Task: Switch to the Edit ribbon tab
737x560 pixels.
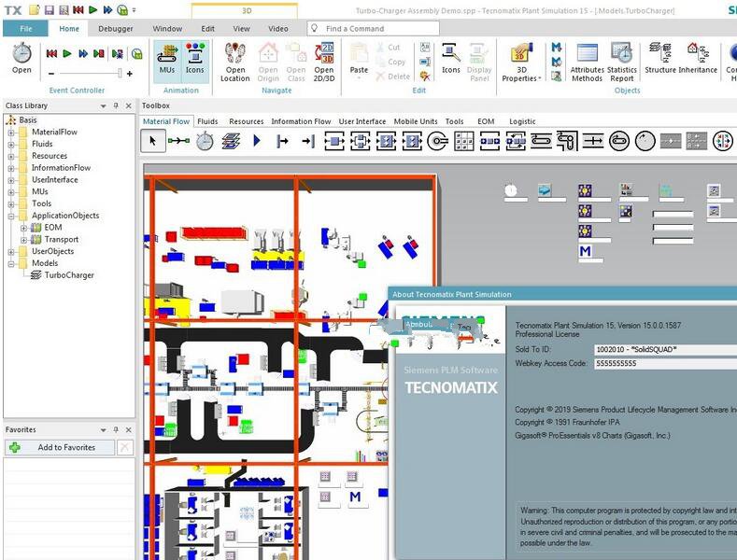Action: coord(207,29)
